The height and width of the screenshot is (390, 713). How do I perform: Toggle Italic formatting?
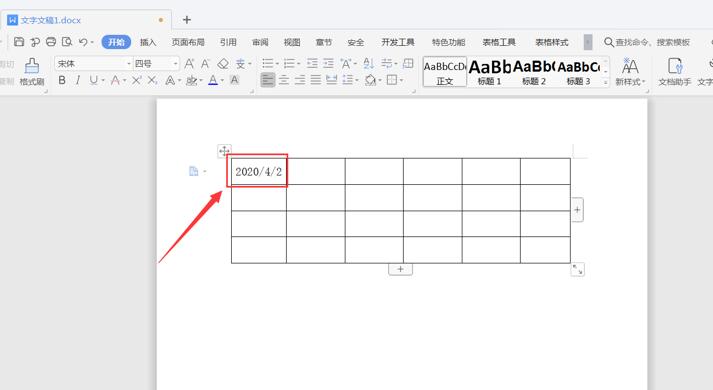pyautogui.click(x=78, y=80)
